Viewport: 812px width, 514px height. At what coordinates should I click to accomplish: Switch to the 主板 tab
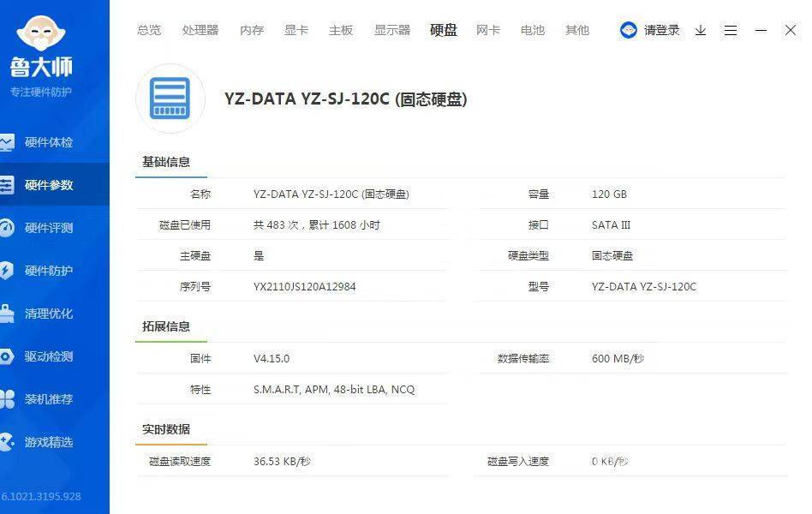(x=341, y=30)
